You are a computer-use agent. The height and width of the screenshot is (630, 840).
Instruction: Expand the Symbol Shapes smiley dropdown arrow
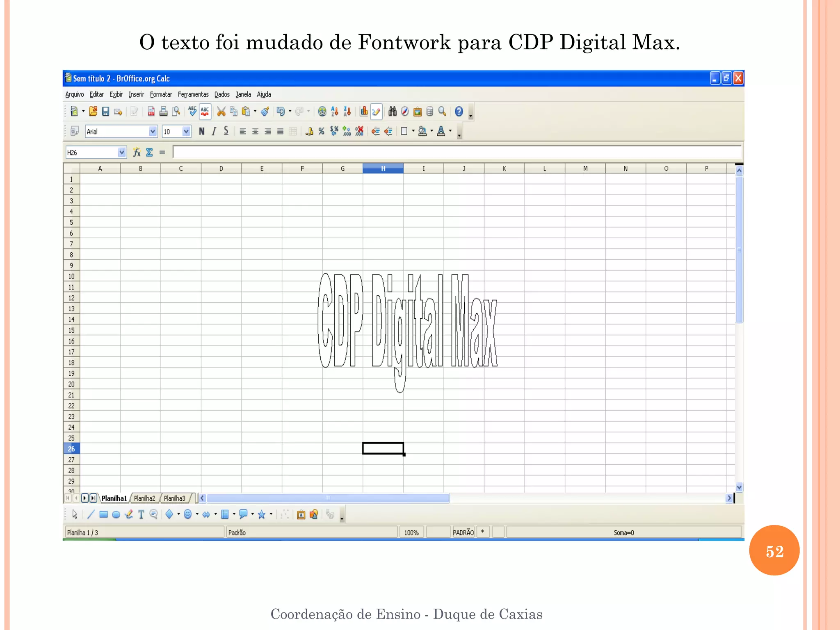pyautogui.click(x=197, y=514)
